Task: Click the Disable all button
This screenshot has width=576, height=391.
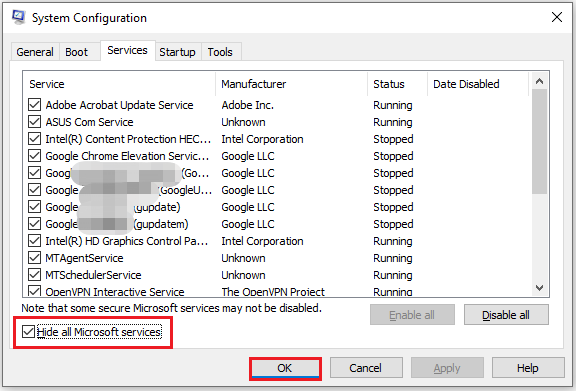Action: pyautogui.click(x=506, y=315)
